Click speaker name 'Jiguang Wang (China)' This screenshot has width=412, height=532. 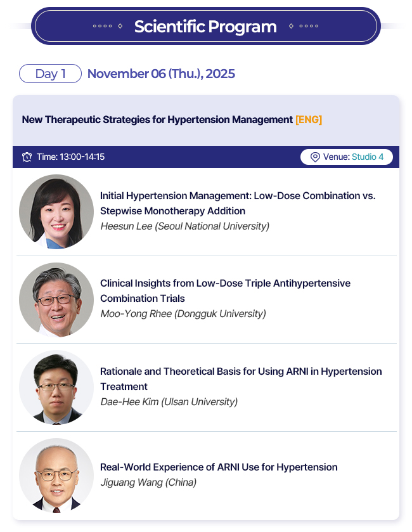(148, 483)
